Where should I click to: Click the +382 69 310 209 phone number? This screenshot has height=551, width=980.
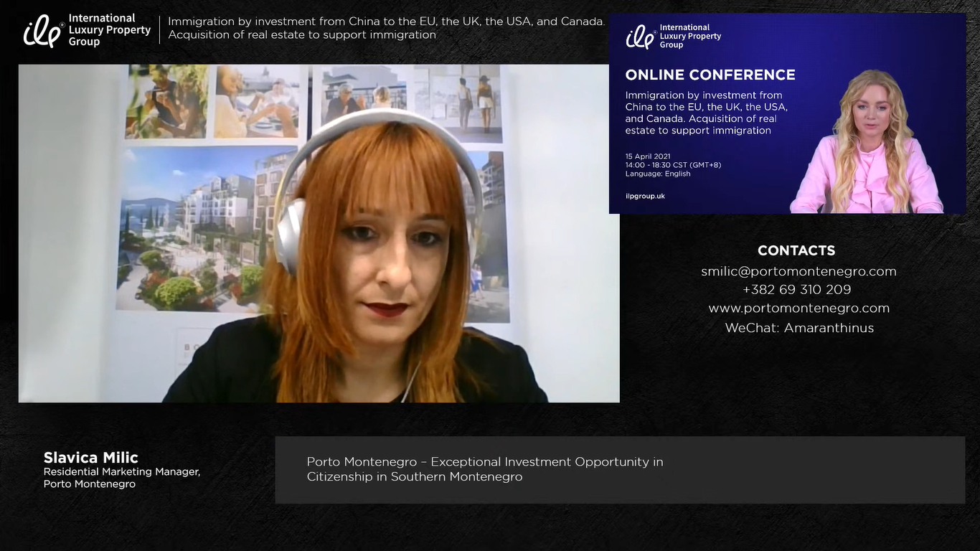coord(796,290)
